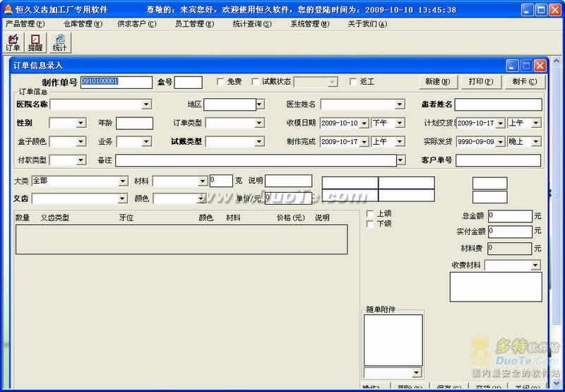This screenshot has height=392, width=565.
Task: Click the 制卡 button
Action: coord(524,82)
